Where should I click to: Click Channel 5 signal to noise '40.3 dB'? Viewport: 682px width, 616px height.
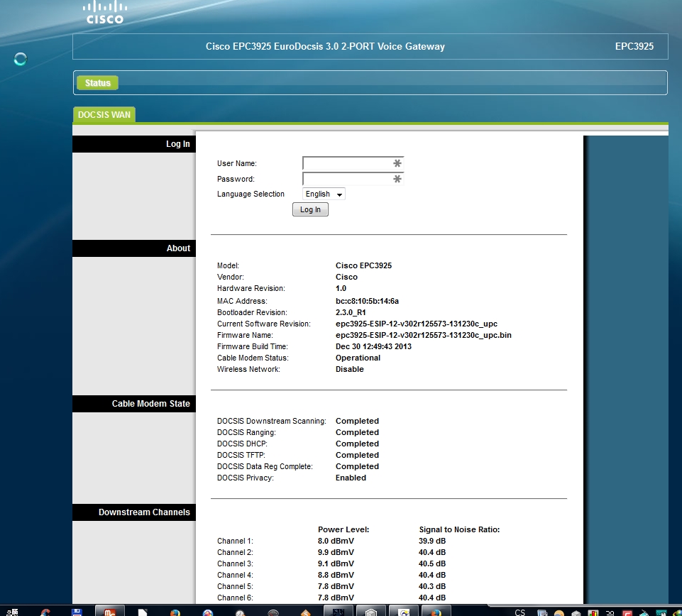pos(432,586)
